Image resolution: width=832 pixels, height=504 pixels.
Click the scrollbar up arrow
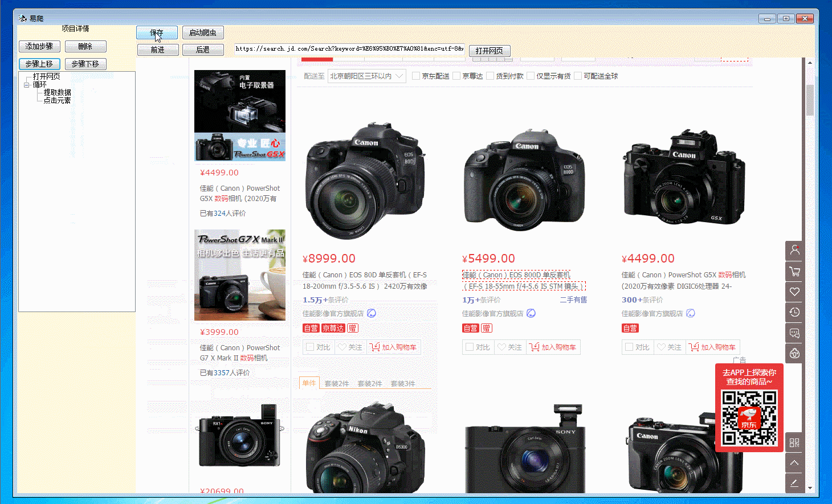point(810,62)
